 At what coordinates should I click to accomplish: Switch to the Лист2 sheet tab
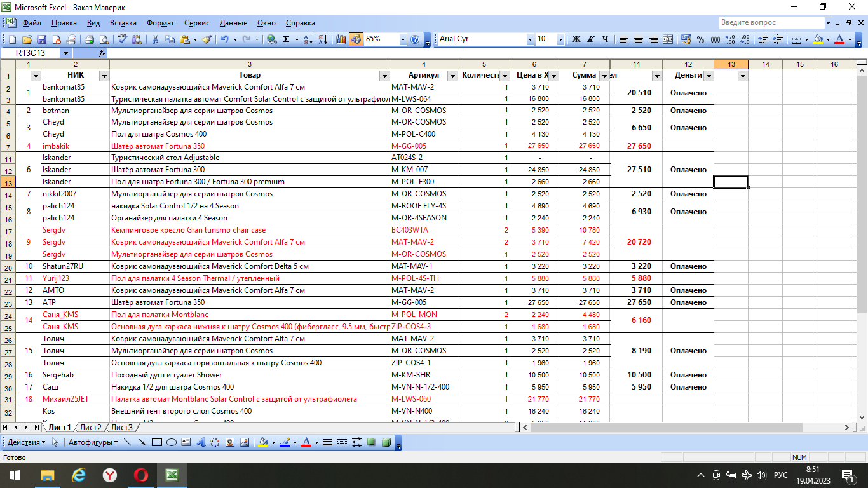coord(91,427)
